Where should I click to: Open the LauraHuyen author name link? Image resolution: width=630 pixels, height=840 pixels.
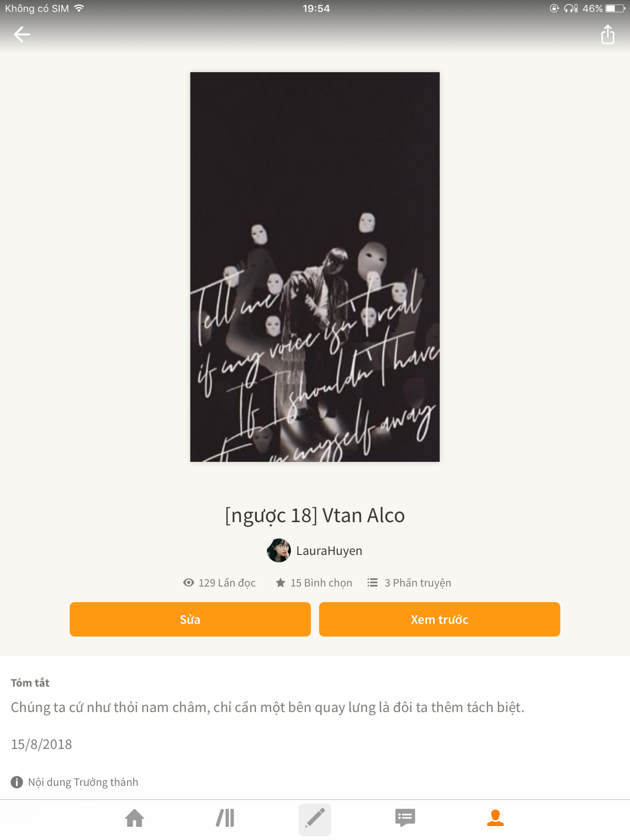pos(329,551)
